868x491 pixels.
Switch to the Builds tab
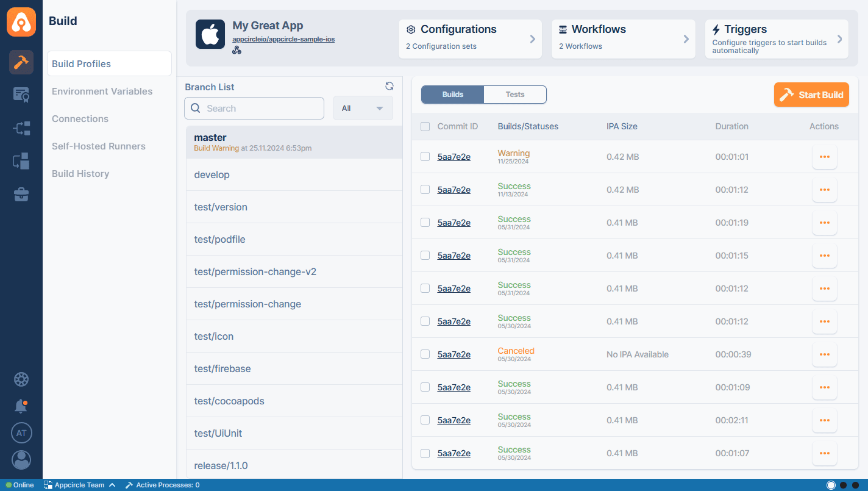(x=453, y=95)
